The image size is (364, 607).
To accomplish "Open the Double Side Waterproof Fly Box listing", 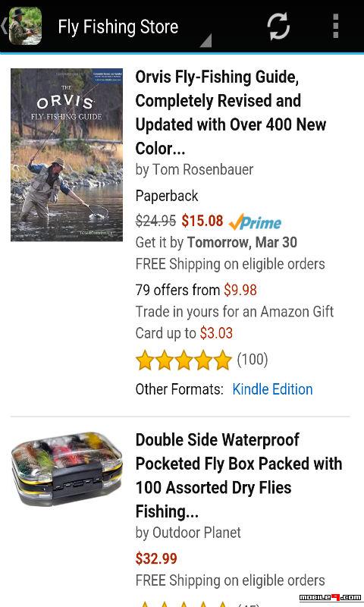I will tap(239, 476).
